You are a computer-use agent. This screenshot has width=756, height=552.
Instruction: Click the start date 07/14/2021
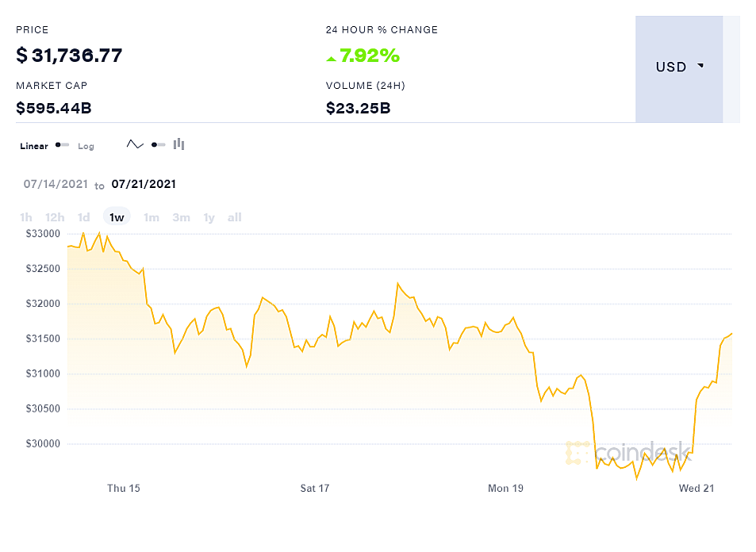coord(56,184)
